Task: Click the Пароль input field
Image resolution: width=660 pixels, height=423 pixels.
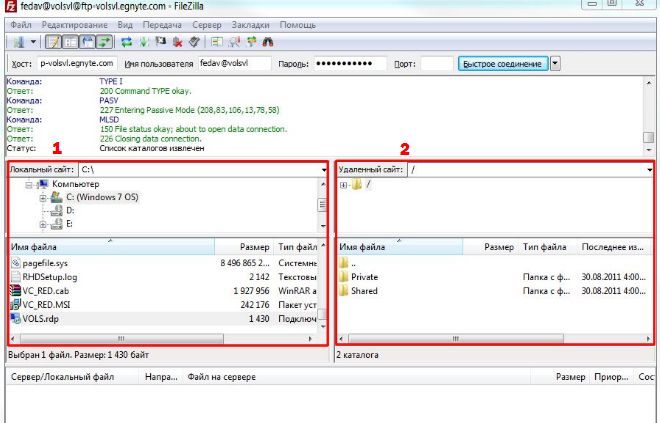Action: point(350,64)
